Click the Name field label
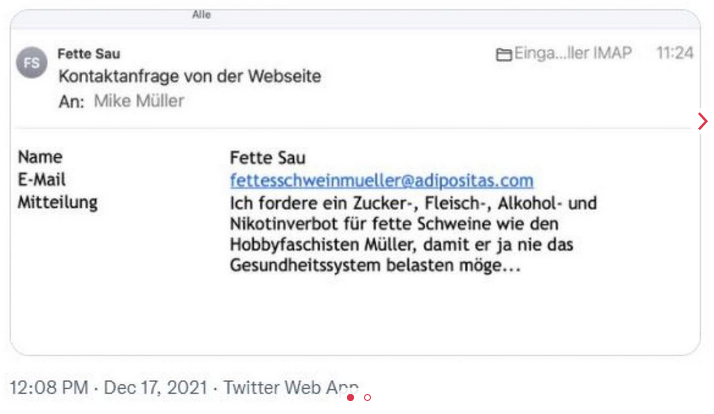This screenshot has height=414, width=714. [40, 158]
